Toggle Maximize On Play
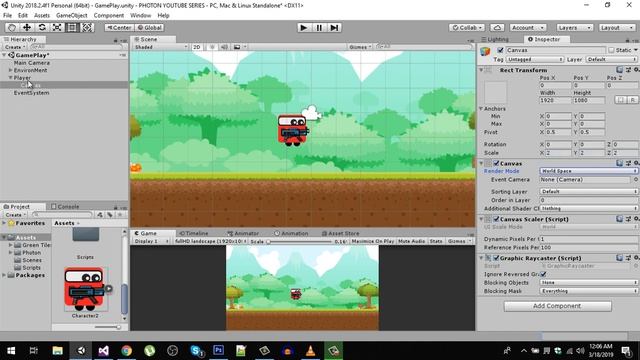Image resolution: width=640 pixels, height=360 pixels. (372, 241)
